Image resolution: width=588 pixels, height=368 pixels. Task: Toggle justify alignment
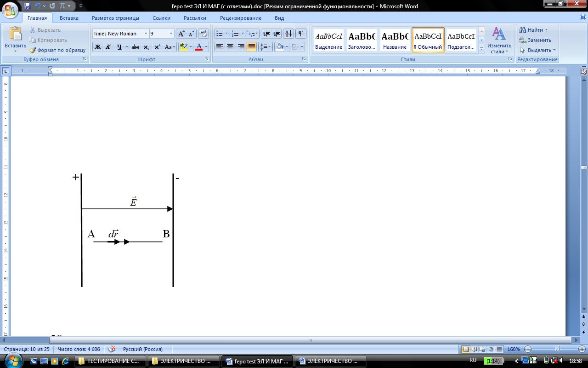click(x=251, y=47)
